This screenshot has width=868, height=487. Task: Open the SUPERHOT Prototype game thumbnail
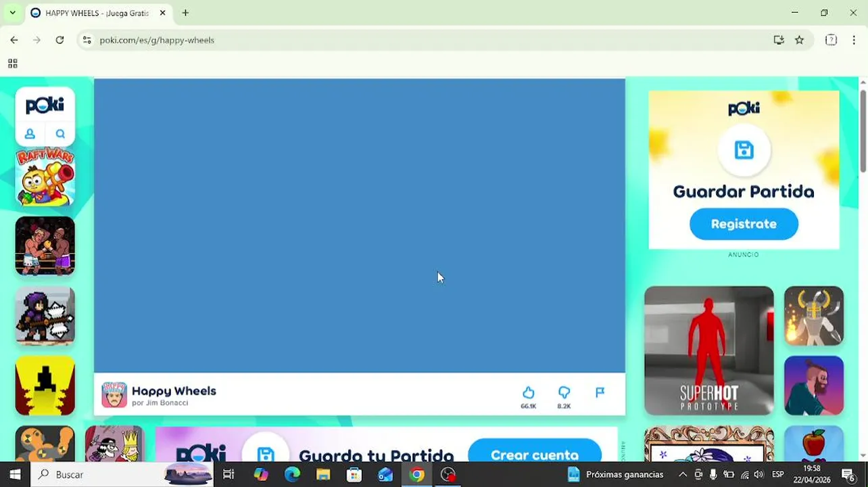click(708, 350)
